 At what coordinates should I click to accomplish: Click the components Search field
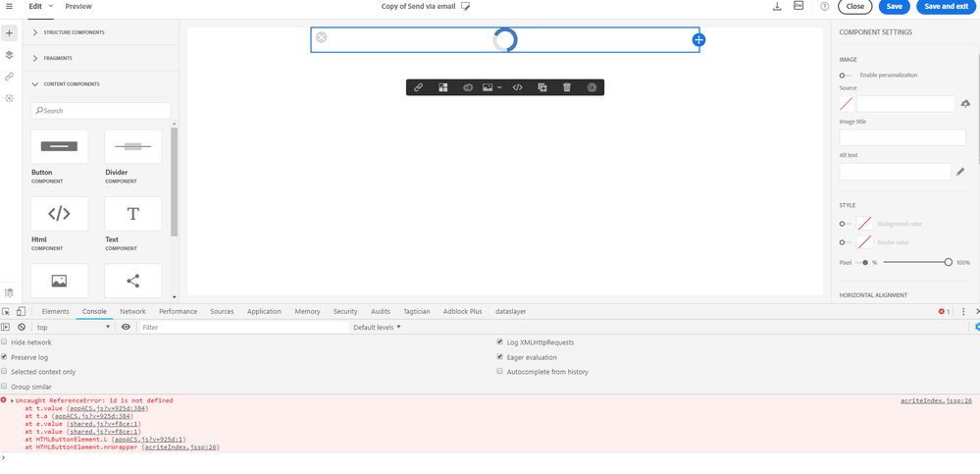[x=101, y=111]
